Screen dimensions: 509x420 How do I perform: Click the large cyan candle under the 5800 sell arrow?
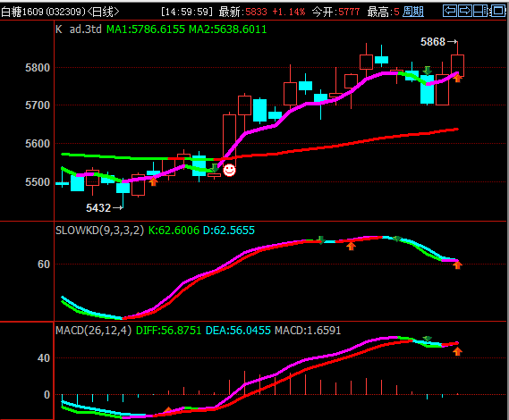428,89
